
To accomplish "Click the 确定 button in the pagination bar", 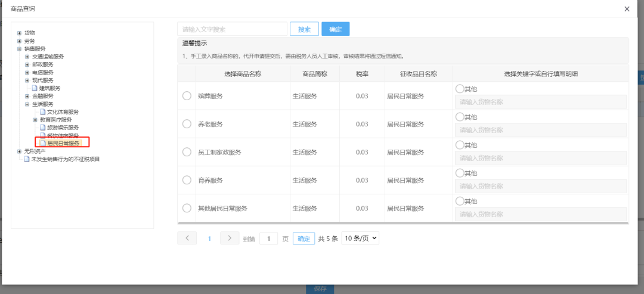I will point(304,239).
